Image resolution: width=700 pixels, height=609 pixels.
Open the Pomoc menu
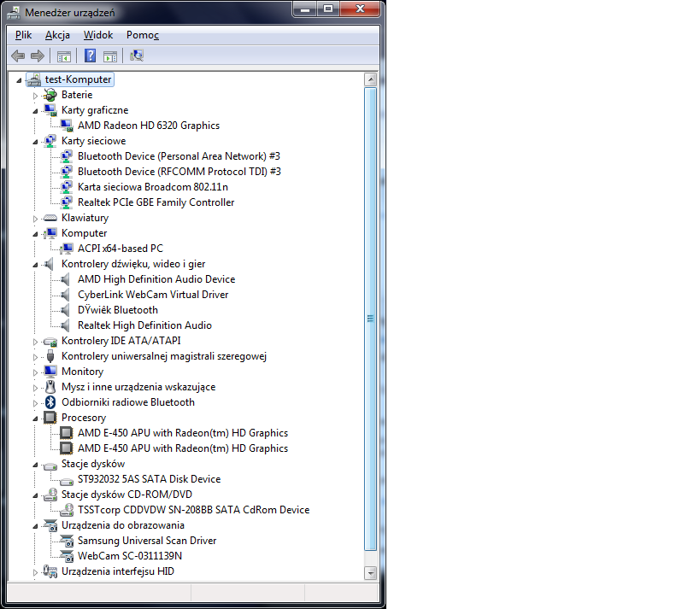[143, 35]
